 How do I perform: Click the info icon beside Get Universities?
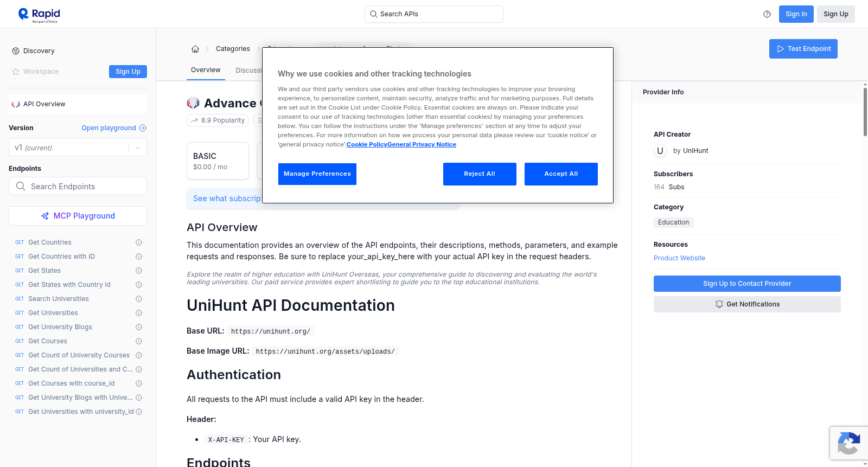(x=139, y=313)
